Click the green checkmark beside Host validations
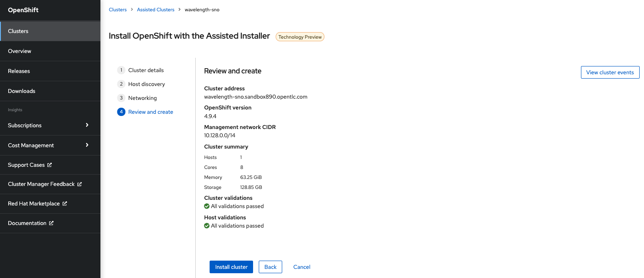The image size is (644, 278). 207,225
